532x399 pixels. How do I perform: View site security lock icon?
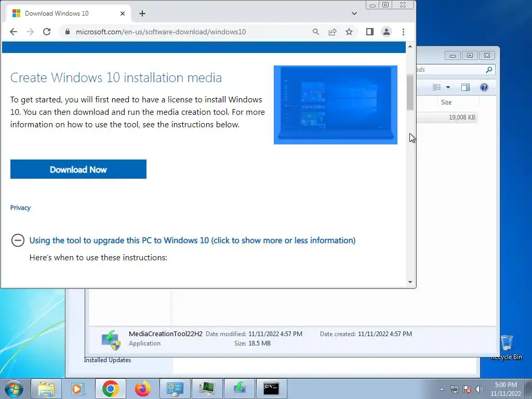[x=68, y=32]
